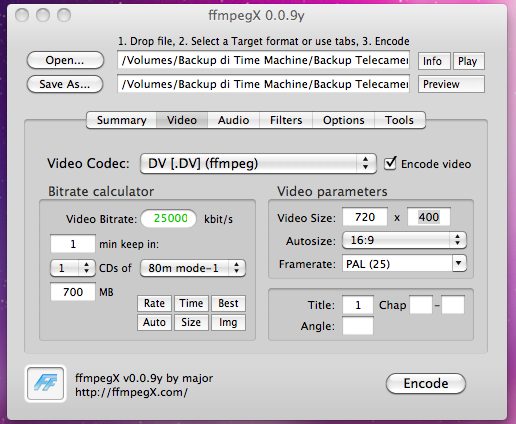Open the 80m mode-1 CD size dropdown
The image size is (516, 424).
point(193,268)
